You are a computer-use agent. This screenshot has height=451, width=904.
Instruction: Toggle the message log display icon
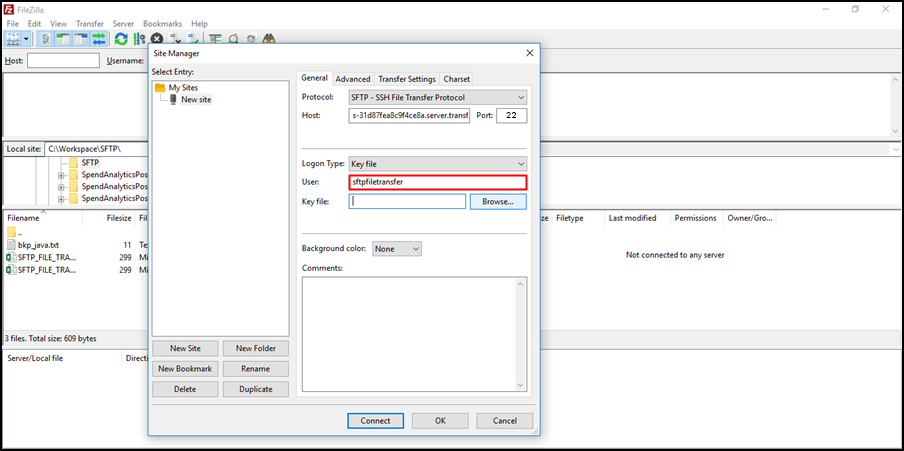[46, 39]
